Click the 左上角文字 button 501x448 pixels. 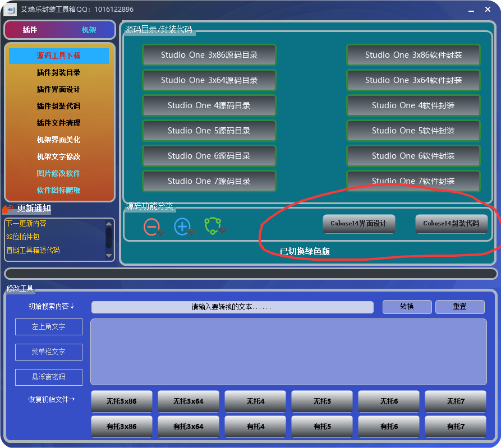pos(49,327)
